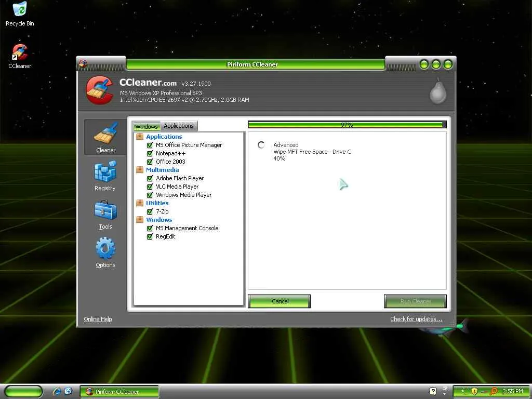The height and width of the screenshot is (399, 532).
Task: Click the green Start button
Action: coord(23,391)
